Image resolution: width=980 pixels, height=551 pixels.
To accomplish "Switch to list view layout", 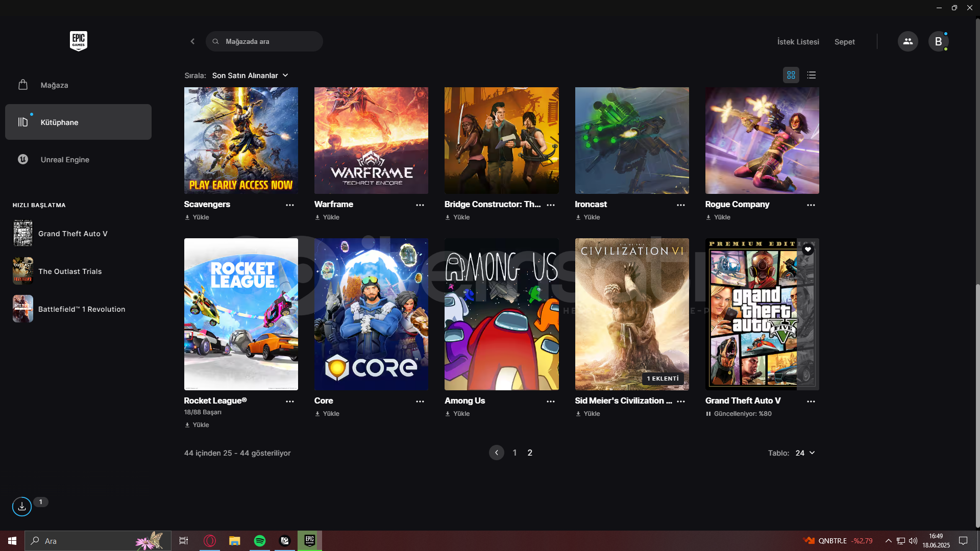I will (x=812, y=75).
